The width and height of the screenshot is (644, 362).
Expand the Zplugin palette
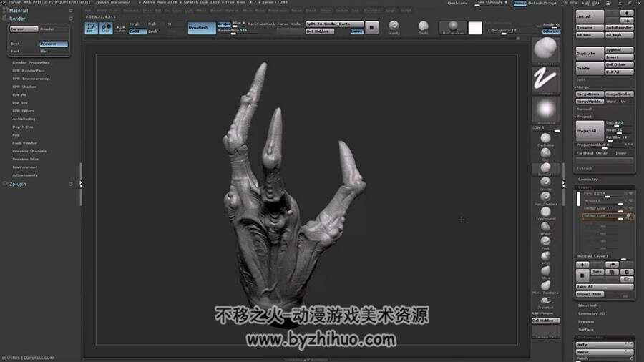18,185
